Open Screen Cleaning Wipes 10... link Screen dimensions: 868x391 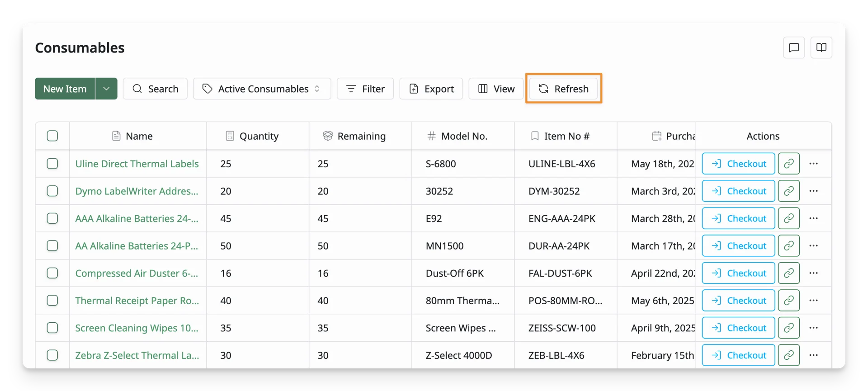137,328
